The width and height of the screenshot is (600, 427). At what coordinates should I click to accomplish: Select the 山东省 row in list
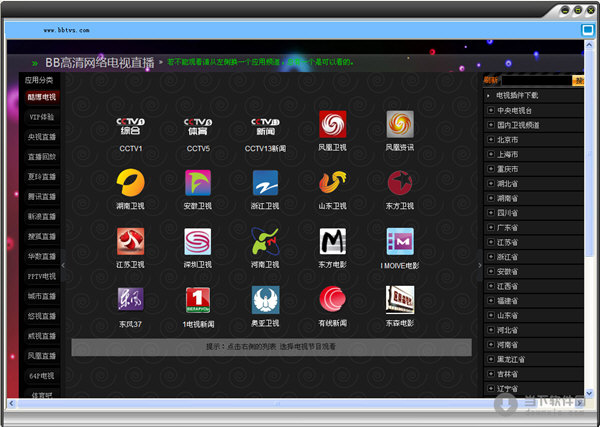pyautogui.click(x=533, y=316)
